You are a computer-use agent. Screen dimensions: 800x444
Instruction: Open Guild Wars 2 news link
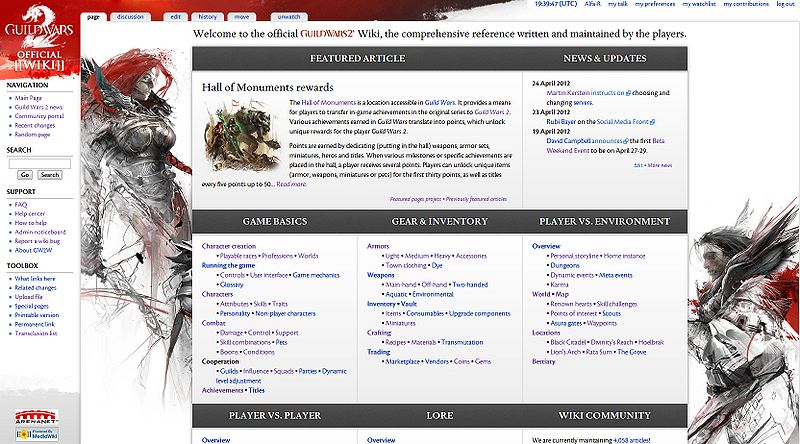tap(38, 107)
